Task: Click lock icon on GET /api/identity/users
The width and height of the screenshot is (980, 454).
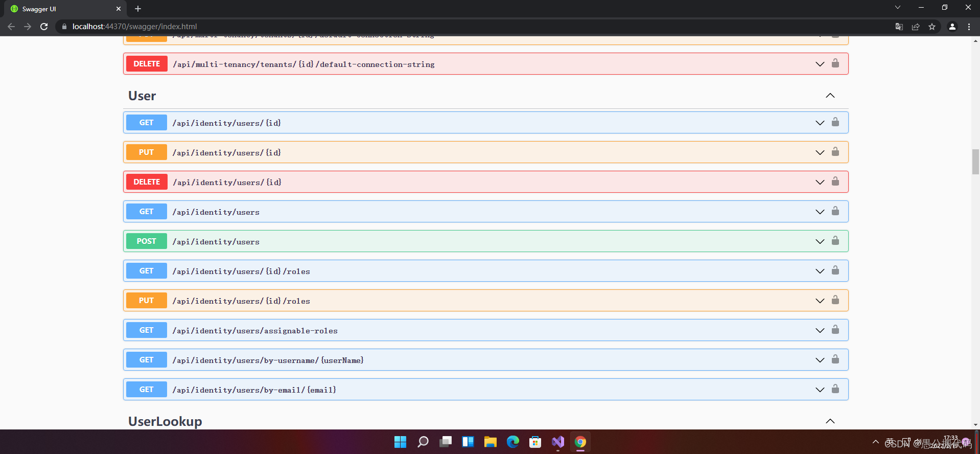Action: pos(835,211)
